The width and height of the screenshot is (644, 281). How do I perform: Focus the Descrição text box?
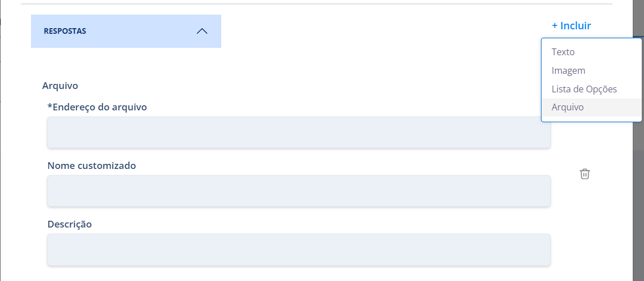298,250
